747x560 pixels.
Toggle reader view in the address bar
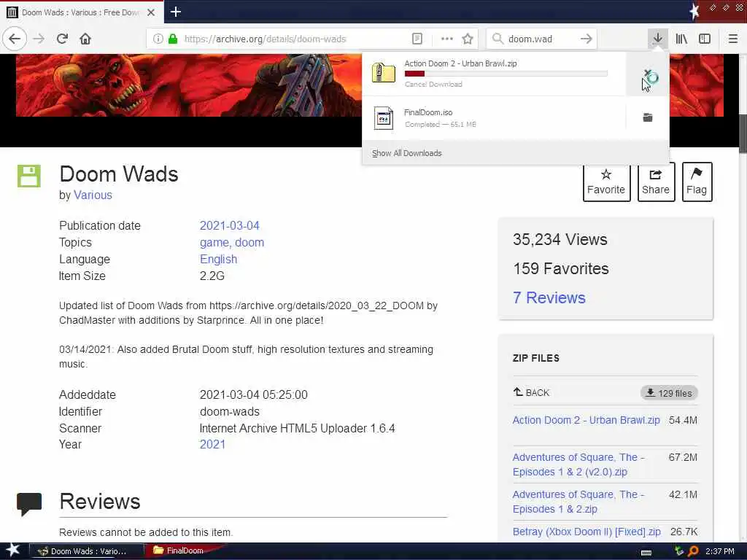tap(417, 39)
